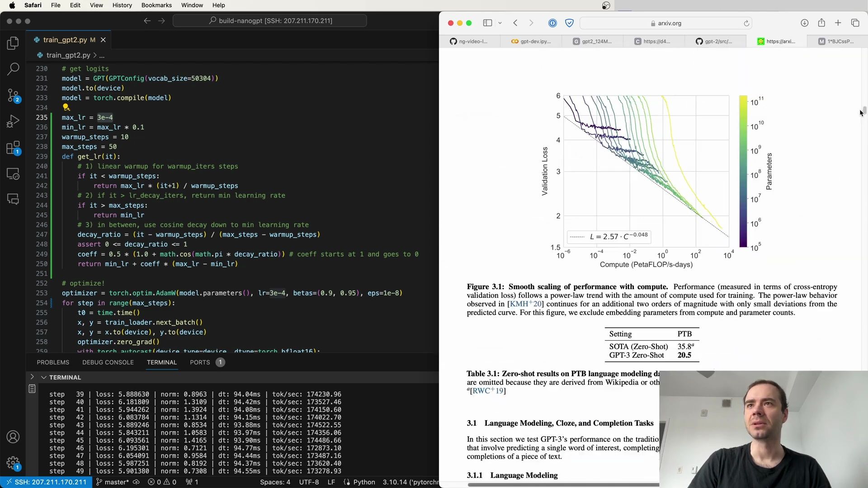
Task: Click the forwarded ports indicator in status bar
Action: (x=192, y=482)
